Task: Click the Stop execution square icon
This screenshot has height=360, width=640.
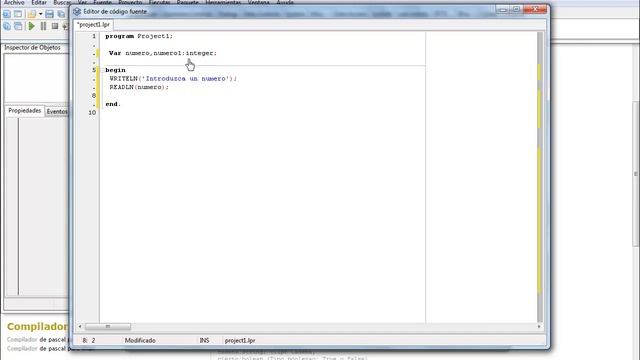Action: point(55,26)
